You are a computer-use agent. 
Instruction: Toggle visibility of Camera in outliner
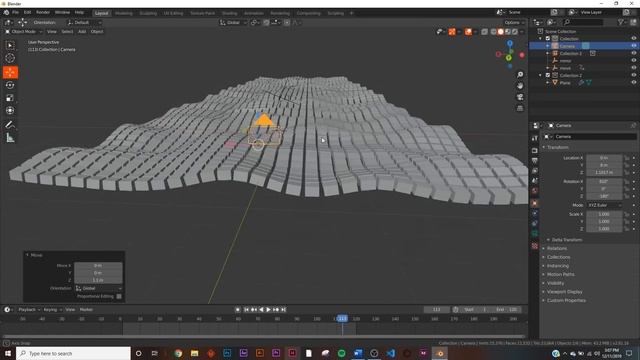click(x=633, y=46)
